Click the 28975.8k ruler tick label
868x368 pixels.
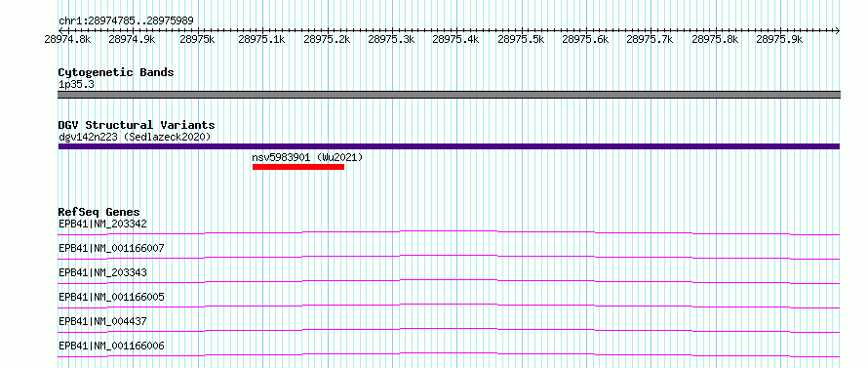pyautogui.click(x=715, y=39)
